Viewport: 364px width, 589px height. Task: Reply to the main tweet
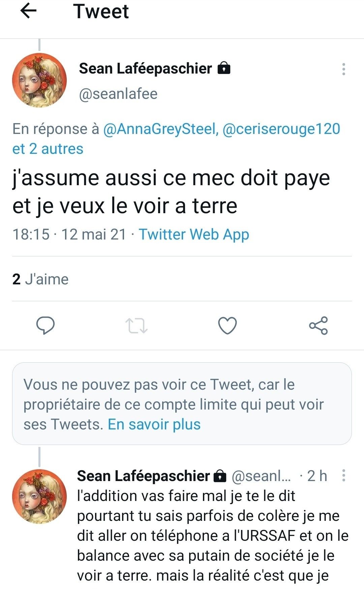tap(45, 326)
